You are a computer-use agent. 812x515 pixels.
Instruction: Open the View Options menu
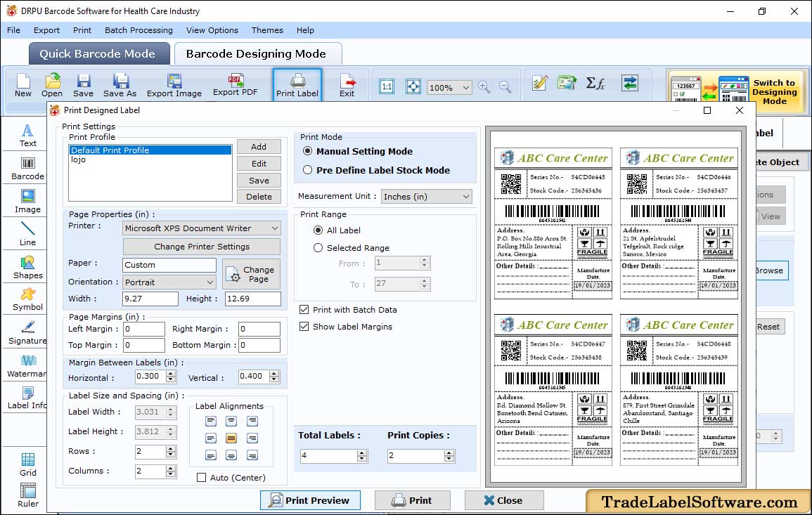pyautogui.click(x=212, y=30)
